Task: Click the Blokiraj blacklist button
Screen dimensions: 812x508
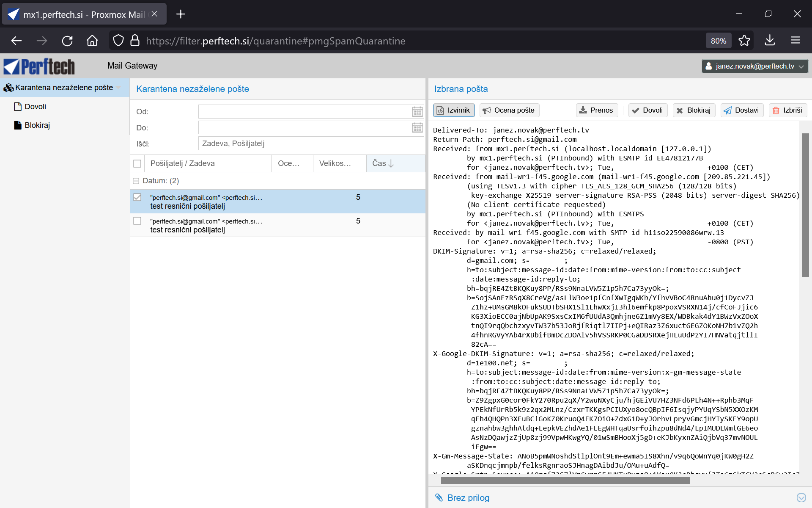Action: coord(694,110)
